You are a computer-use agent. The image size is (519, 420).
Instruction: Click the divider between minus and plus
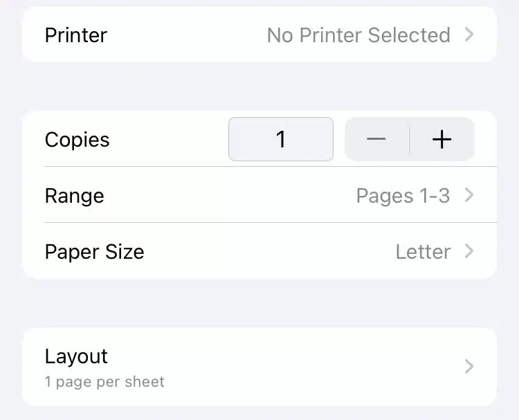[410, 139]
